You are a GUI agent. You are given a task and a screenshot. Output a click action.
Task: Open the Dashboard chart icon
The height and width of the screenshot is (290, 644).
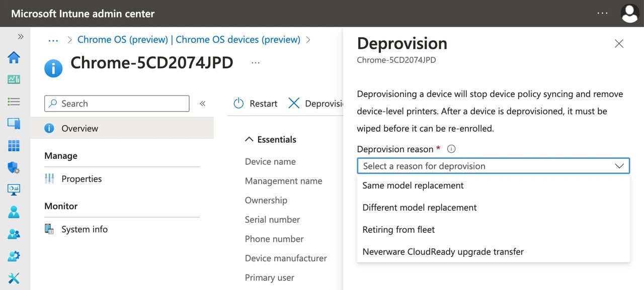pyautogui.click(x=14, y=79)
